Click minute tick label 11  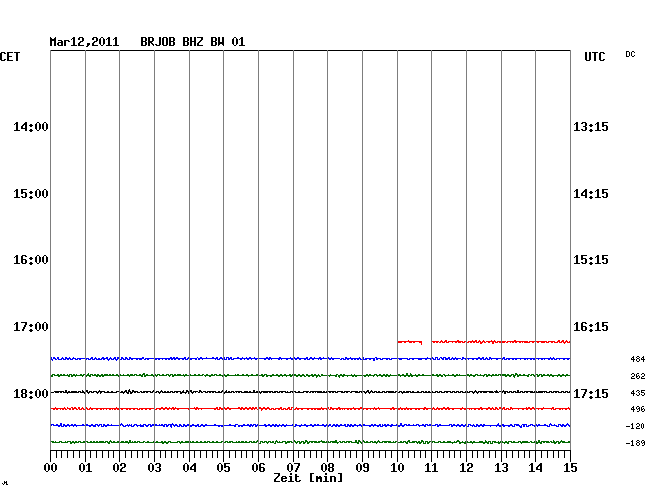point(432,468)
